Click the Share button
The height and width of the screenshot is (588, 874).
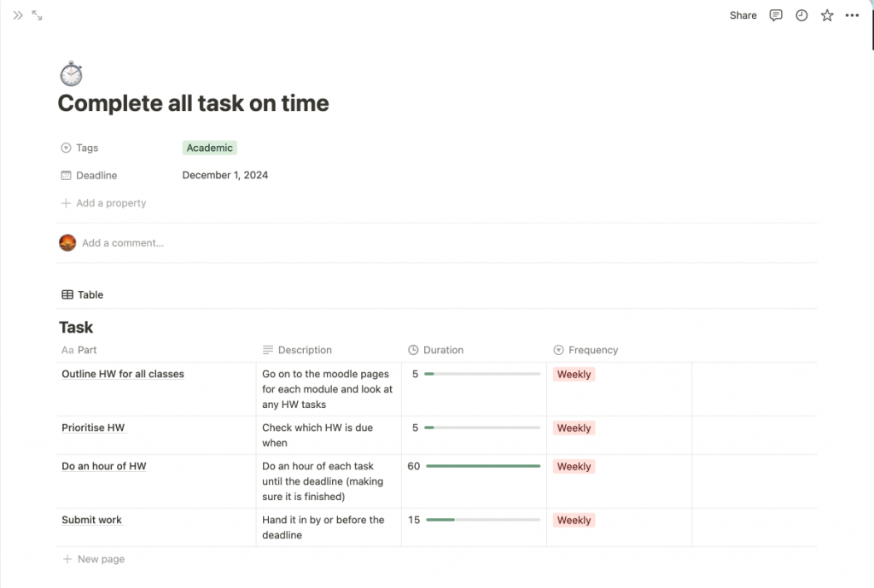click(x=743, y=15)
